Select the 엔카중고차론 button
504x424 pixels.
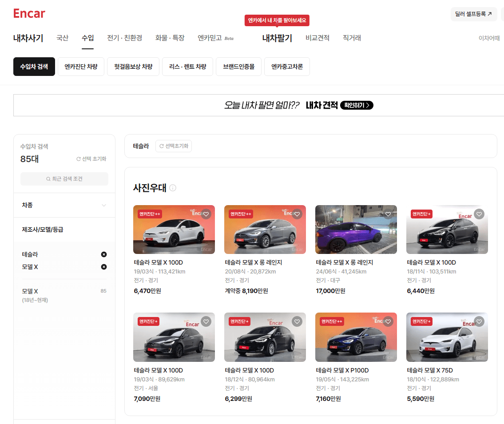click(x=287, y=67)
